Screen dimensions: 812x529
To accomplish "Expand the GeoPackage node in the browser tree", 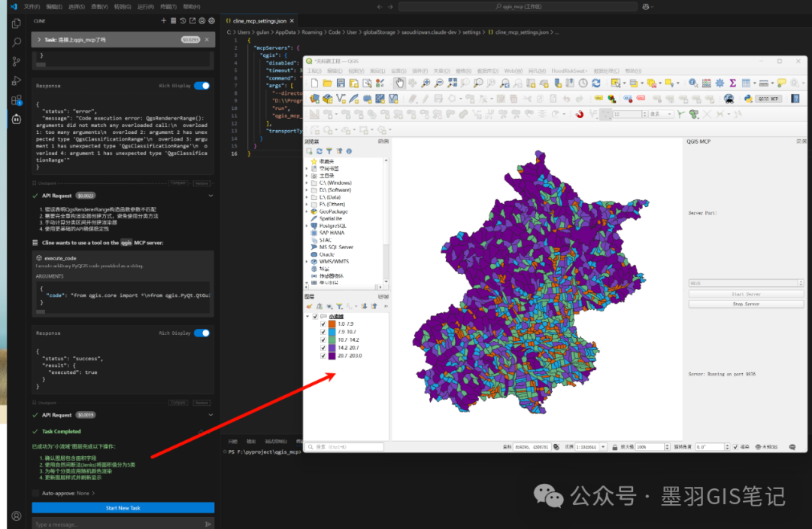I will 307,211.
